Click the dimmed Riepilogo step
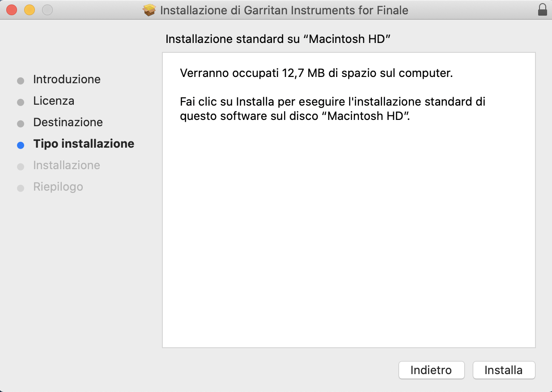This screenshot has width=552, height=392. pos(58,187)
